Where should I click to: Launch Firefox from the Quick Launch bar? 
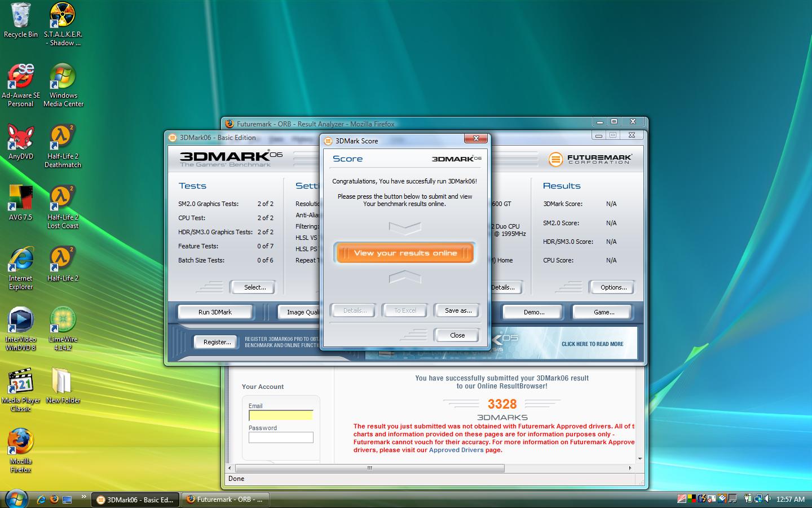[54, 500]
